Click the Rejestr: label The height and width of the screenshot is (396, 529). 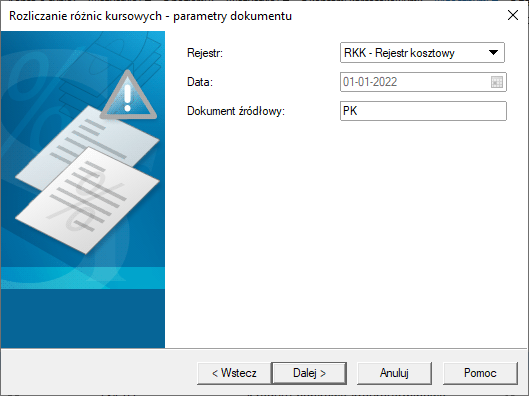point(205,53)
